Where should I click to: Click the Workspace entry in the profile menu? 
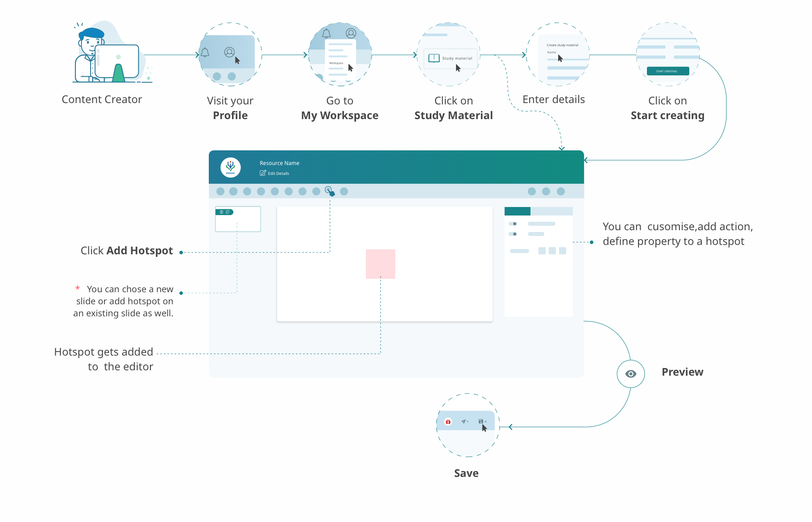point(336,63)
